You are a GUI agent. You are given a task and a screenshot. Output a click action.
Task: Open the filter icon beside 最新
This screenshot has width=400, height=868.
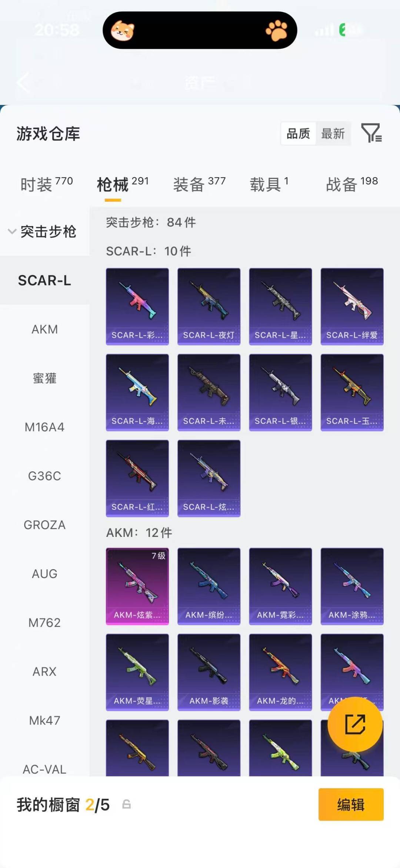(x=371, y=133)
